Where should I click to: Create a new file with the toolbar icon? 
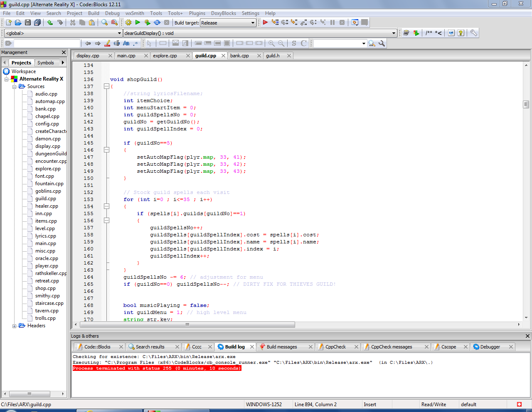pyautogui.click(x=8, y=22)
